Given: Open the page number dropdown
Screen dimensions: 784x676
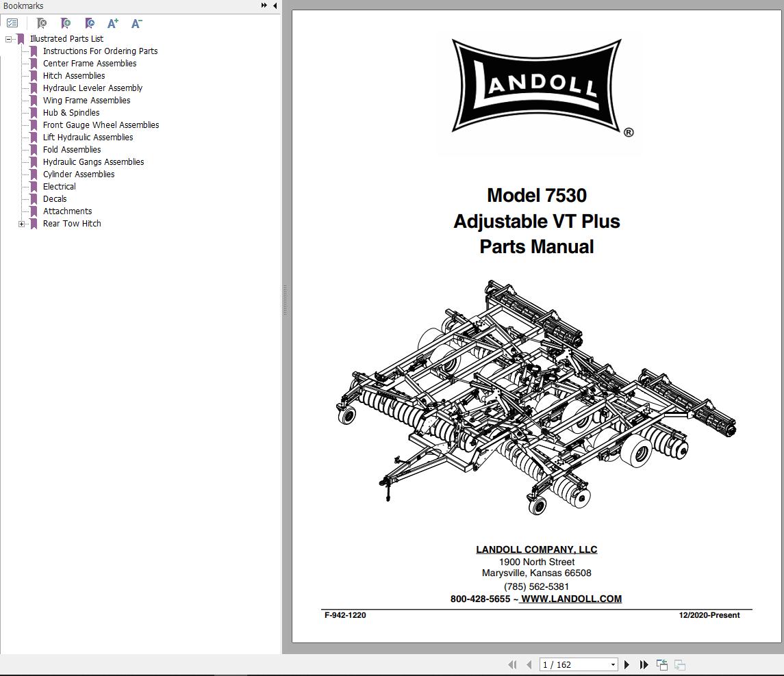Looking at the screenshot, I should 613,664.
